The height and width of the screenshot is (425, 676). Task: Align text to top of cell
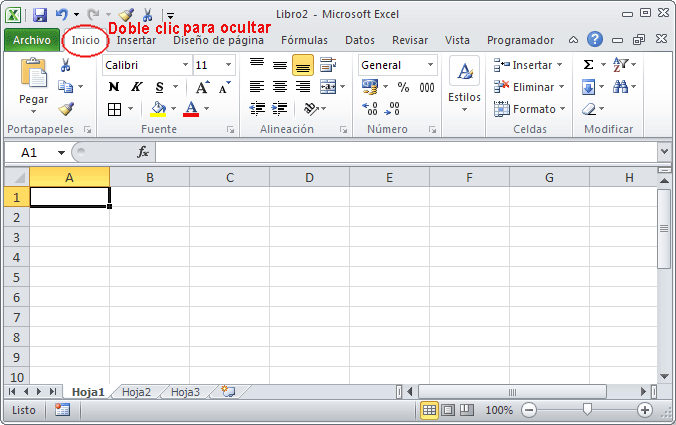point(257,65)
